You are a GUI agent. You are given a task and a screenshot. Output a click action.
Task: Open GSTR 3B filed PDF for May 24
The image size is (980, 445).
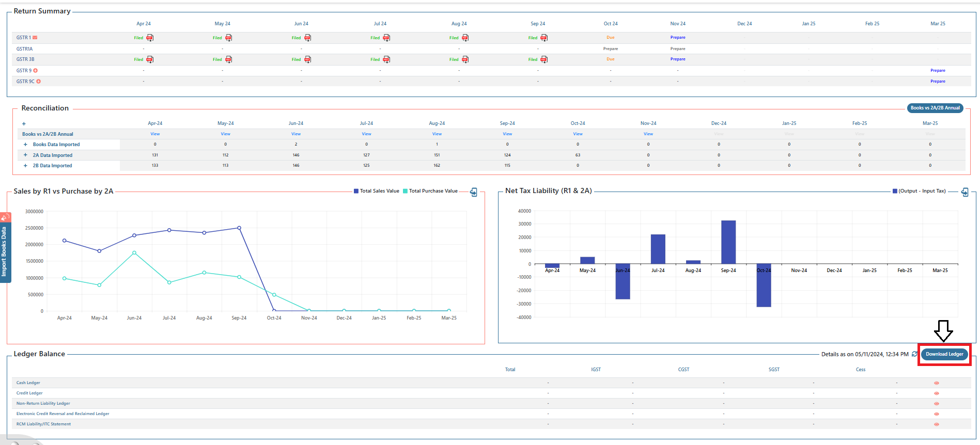point(228,59)
